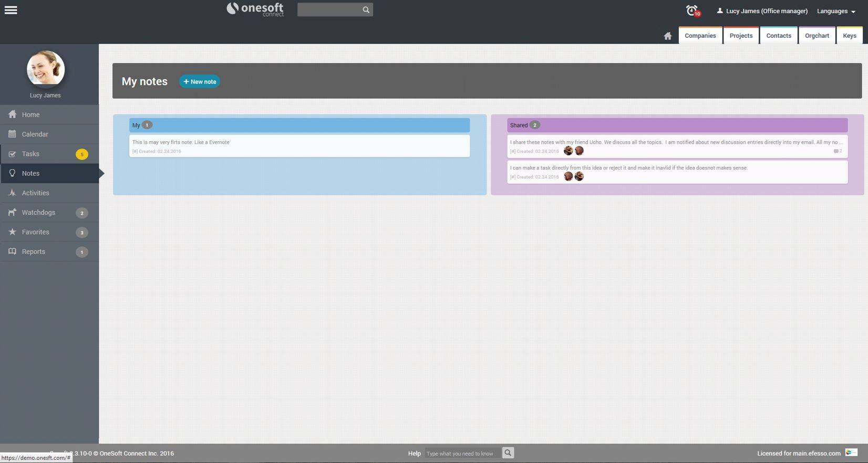Screen dimensions: 868x463
Task: Click the 'Shared' notes column header
Action: 677,125
